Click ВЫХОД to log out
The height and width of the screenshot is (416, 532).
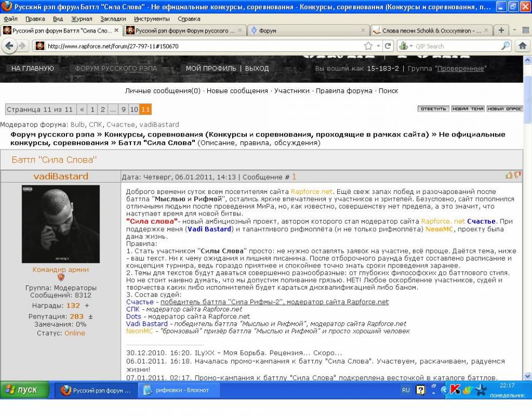pyautogui.click(x=257, y=68)
